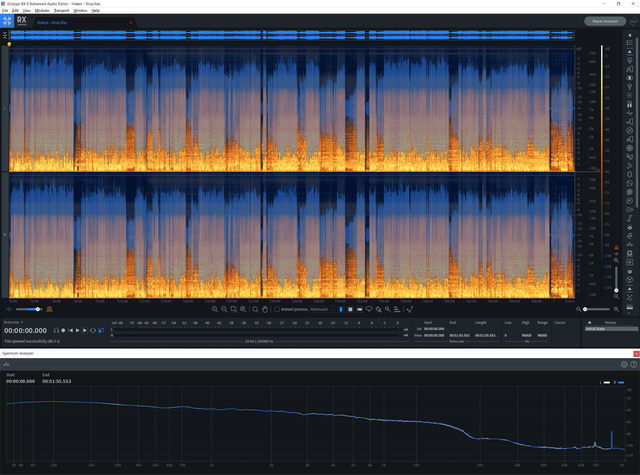Switch to the Haken - Virus.flac tab
The width and height of the screenshot is (640, 475).
pos(52,22)
